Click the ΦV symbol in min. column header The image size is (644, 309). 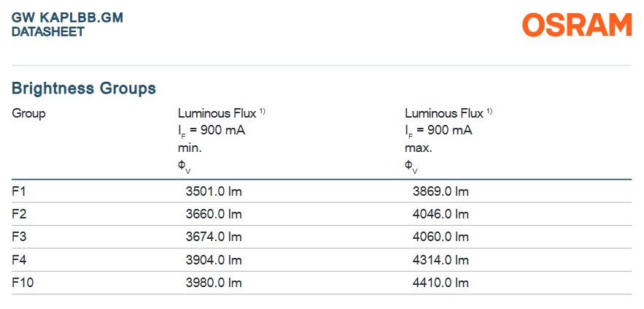(x=184, y=167)
